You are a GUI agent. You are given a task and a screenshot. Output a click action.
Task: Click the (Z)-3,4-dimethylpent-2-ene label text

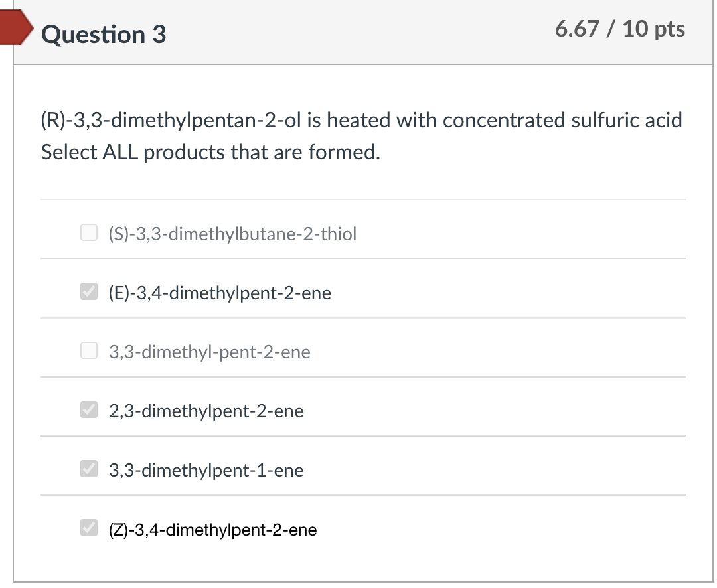(x=212, y=530)
